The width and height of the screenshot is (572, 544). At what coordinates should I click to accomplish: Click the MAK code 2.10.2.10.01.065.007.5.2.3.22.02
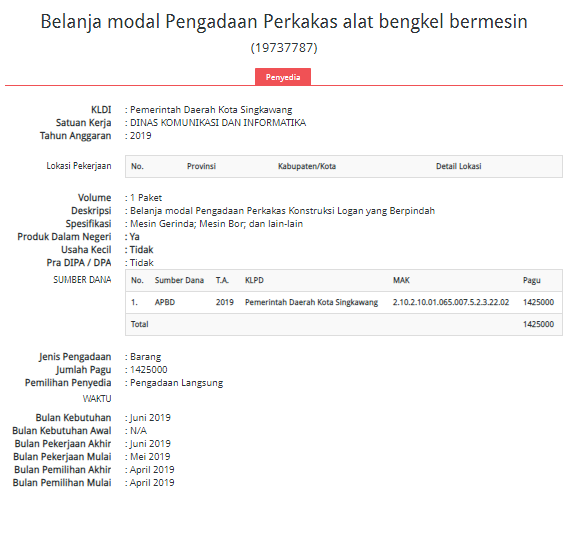pyautogui.click(x=451, y=302)
